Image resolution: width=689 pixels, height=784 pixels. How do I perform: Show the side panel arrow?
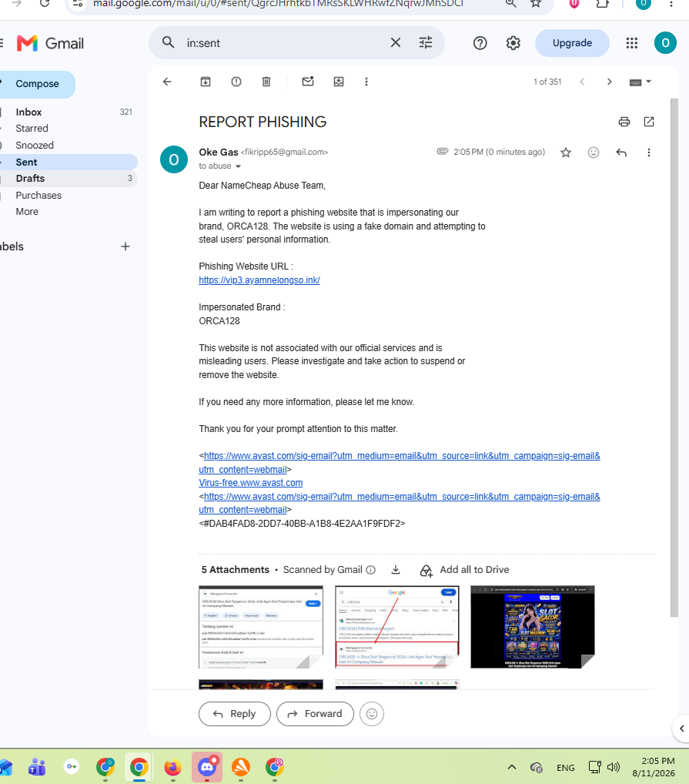681,729
